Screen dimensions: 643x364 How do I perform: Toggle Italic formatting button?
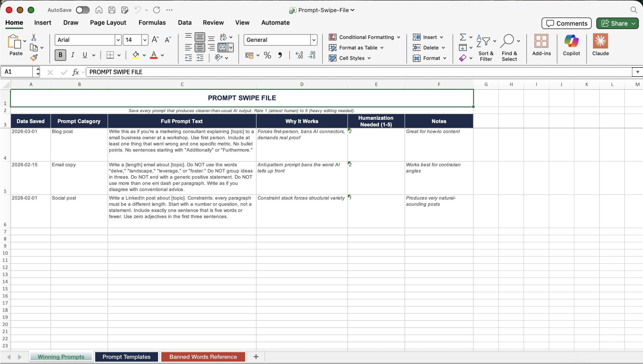73,55
